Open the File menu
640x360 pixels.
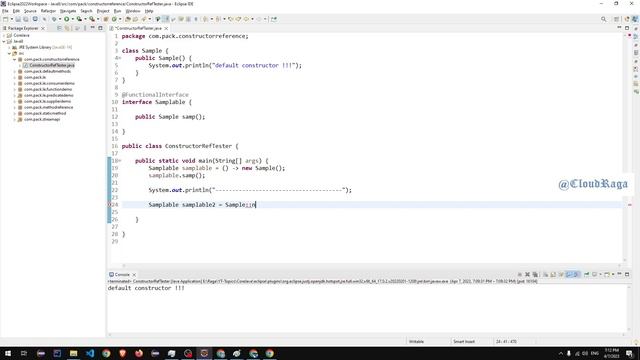5,11
